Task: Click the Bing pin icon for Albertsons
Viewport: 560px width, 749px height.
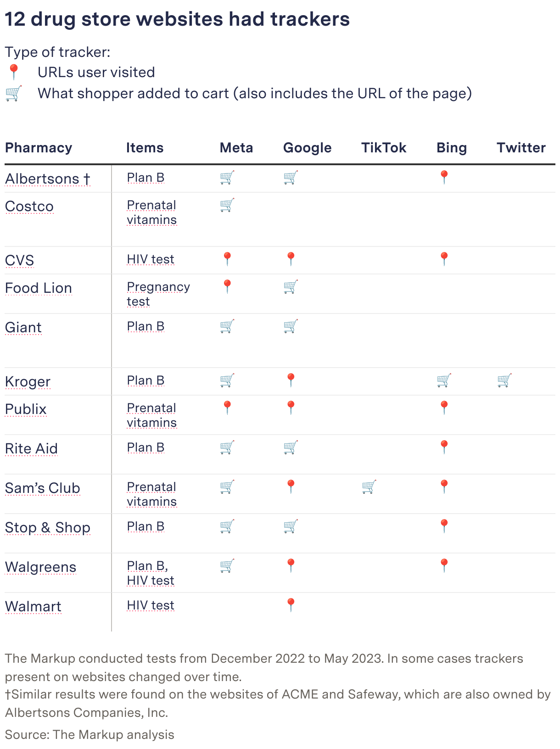Action: click(x=444, y=178)
